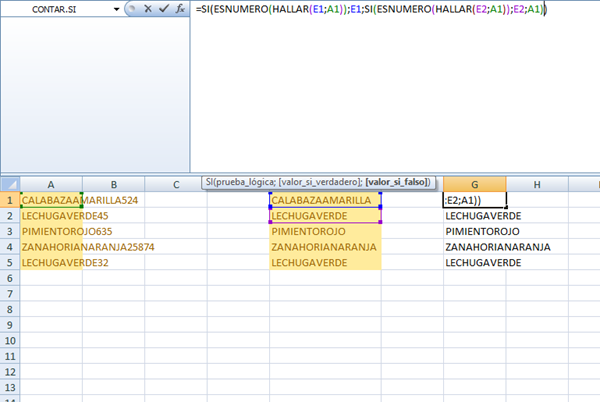This screenshot has width=600, height=402.
Task: Select column B header
Action: pos(113,184)
